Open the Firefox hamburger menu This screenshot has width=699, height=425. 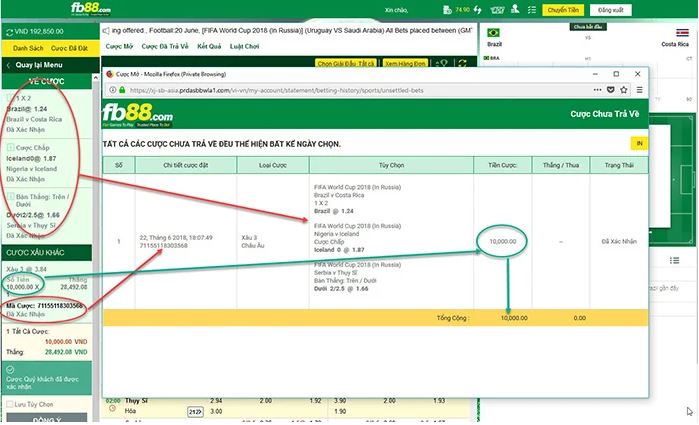[639, 90]
